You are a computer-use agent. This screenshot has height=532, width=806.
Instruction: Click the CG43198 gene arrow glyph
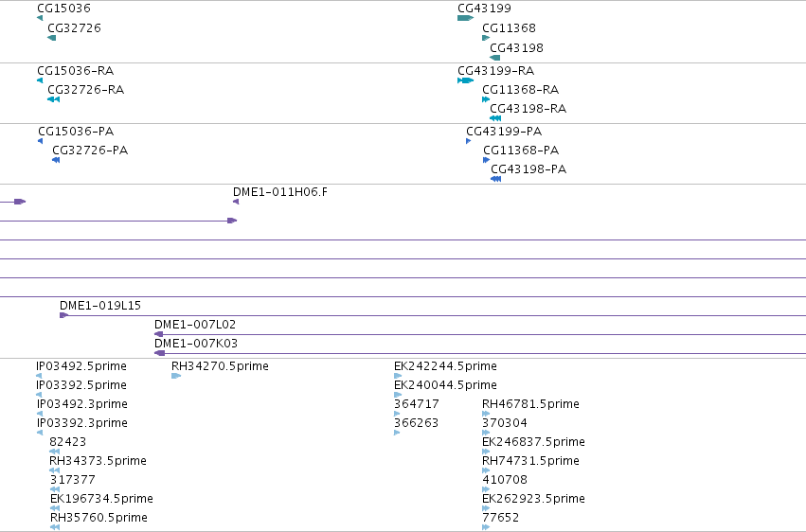494,58
